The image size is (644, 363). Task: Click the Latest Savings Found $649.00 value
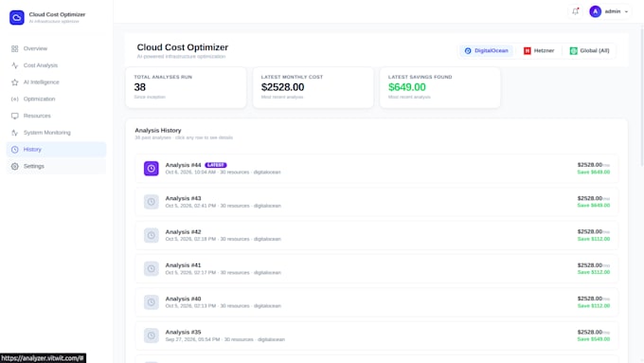[x=407, y=87]
